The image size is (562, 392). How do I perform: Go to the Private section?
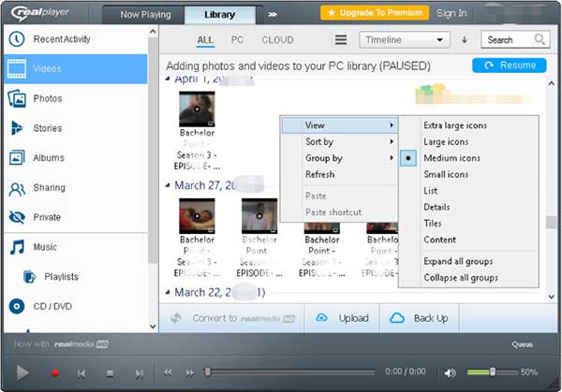(x=47, y=217)
